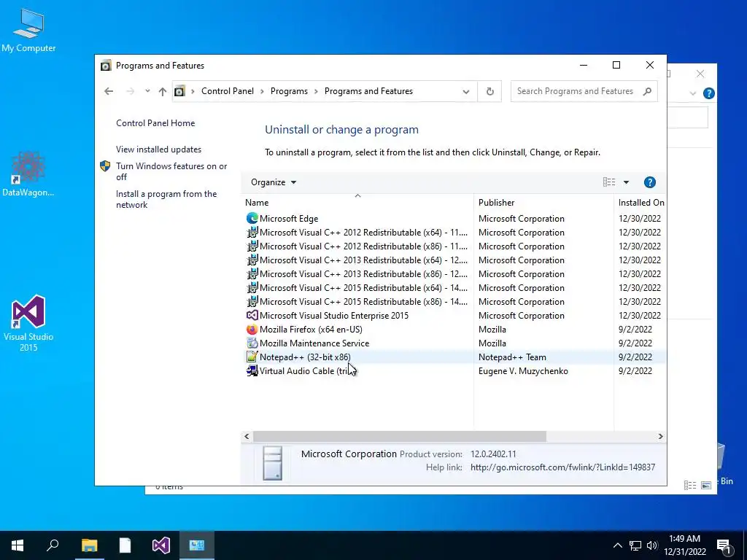Change the view with the view icon

tap(609, 182)
